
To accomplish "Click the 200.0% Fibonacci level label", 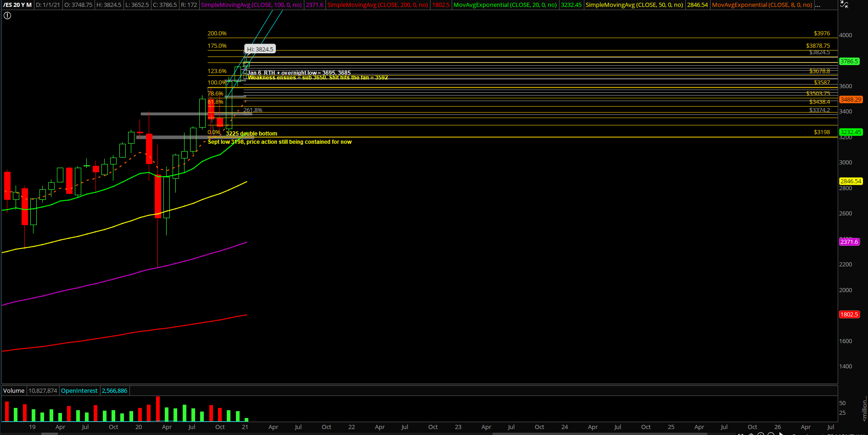I will 217,34.
